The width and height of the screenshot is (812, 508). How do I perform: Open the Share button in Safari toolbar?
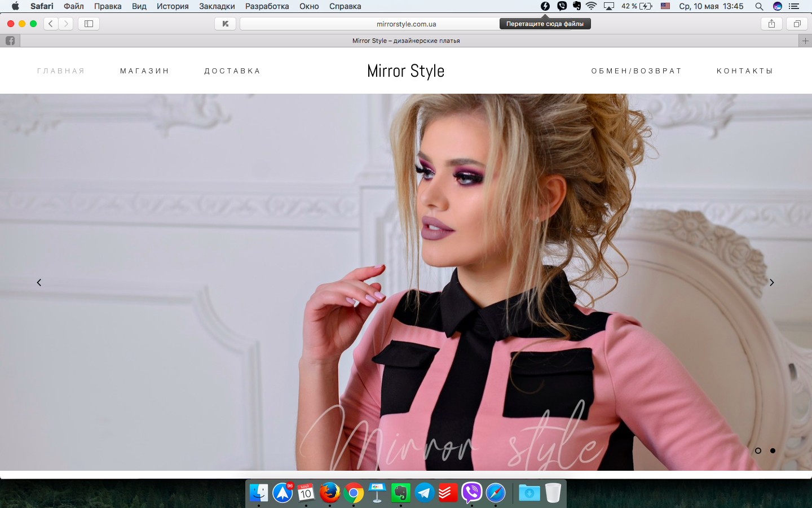771,24
